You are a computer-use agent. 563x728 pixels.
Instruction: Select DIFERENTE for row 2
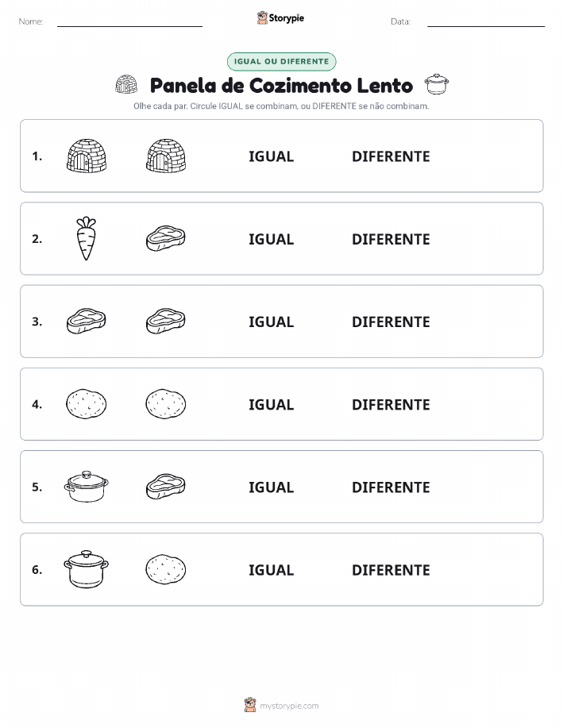[391, 239]
